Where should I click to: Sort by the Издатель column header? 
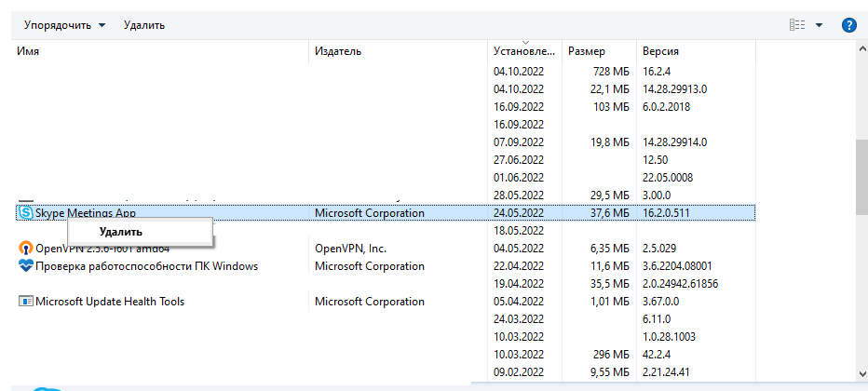click(338, 51)
